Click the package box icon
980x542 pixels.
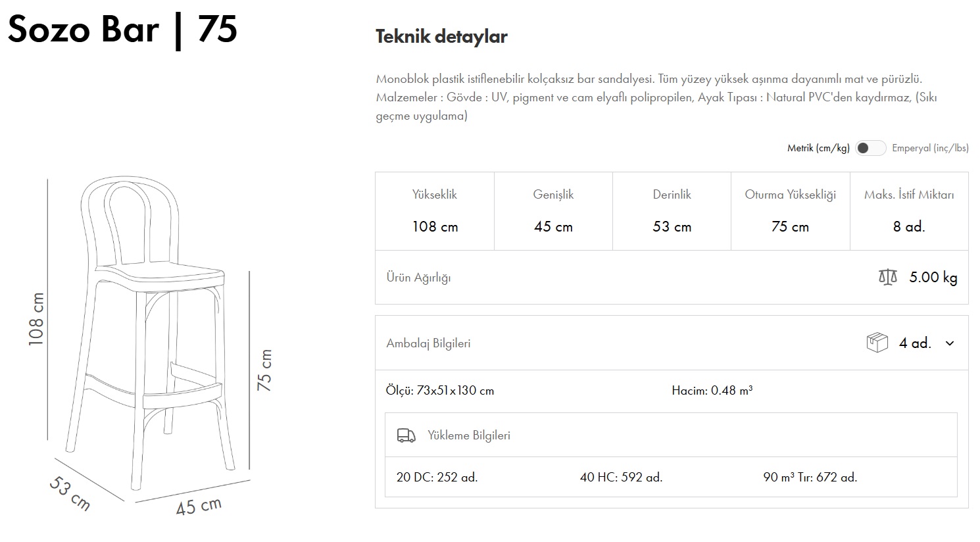[x=877, y=343]
